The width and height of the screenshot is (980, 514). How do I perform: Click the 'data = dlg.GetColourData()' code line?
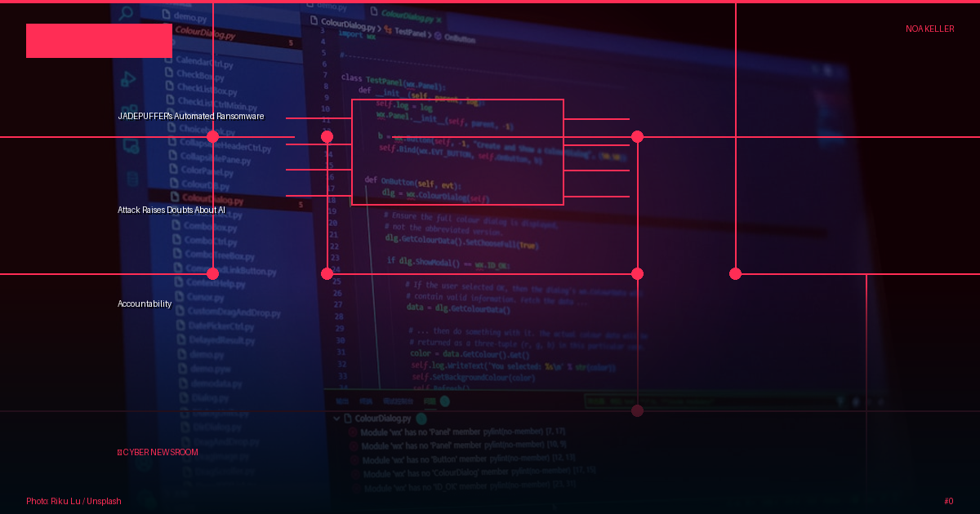point(458,308)
